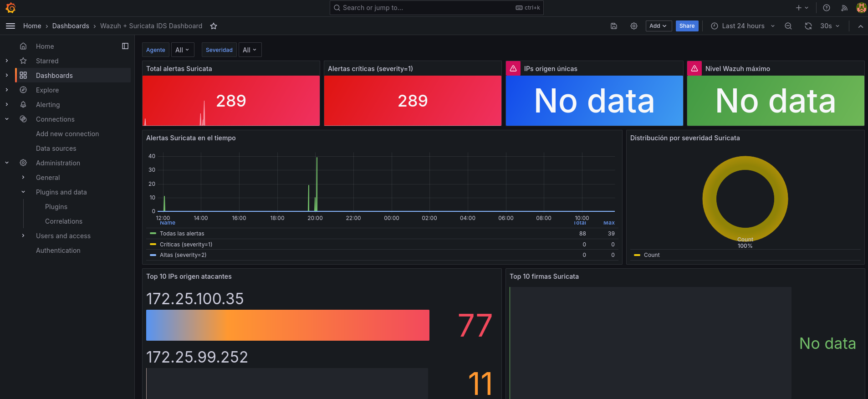Click the zoom out time range icon
The image size is (868, 399).
tap(788, 26)
